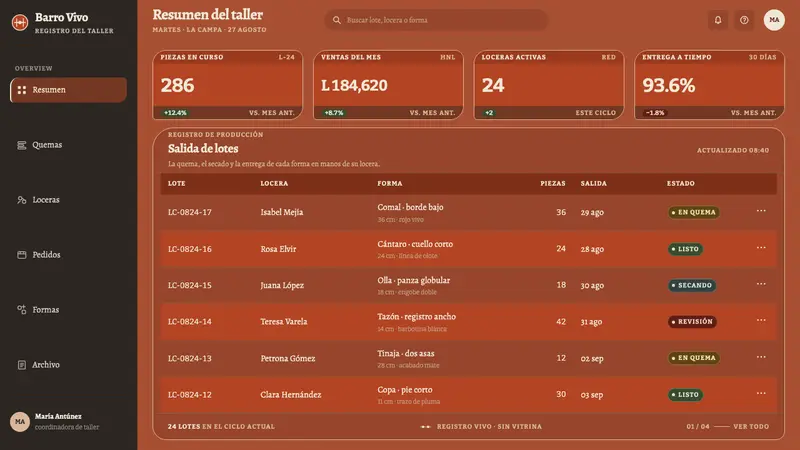Select locera name Clara Hernández
Image resolution: width=800 pixels, height=450 pixels.
point(291,394)
